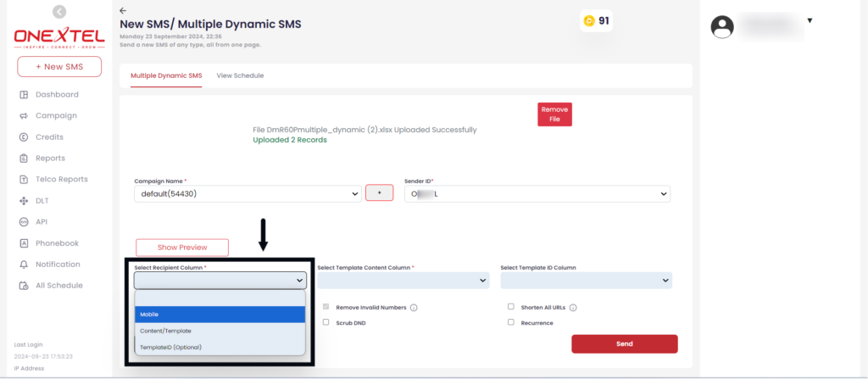The height and width of the screenshot is (379, 868).
Task: Select the blank option in recipient list
Action: click(x=220, y=298)
